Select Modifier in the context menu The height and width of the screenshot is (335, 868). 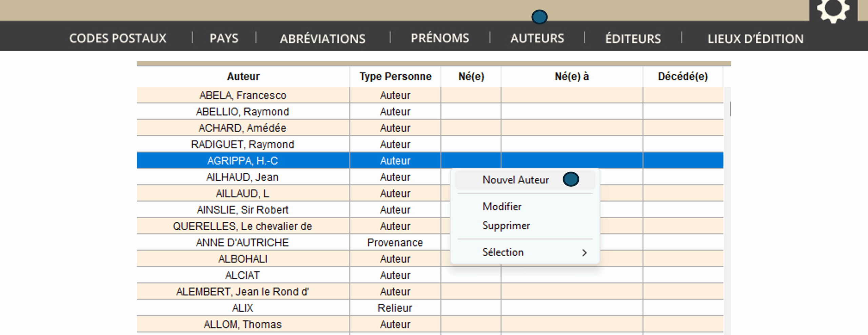502,206
